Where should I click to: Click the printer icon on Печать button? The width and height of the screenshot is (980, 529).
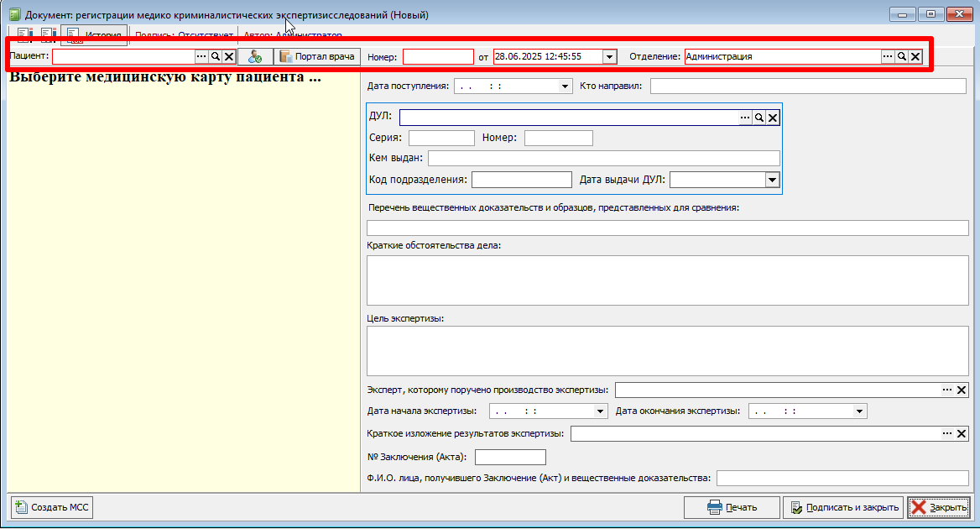(714, 507)
